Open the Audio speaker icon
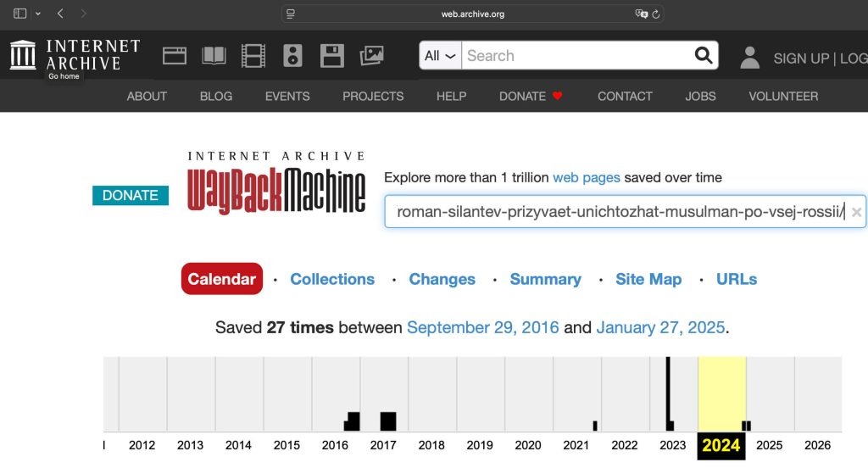868x468 pixels. coord(292,55)
